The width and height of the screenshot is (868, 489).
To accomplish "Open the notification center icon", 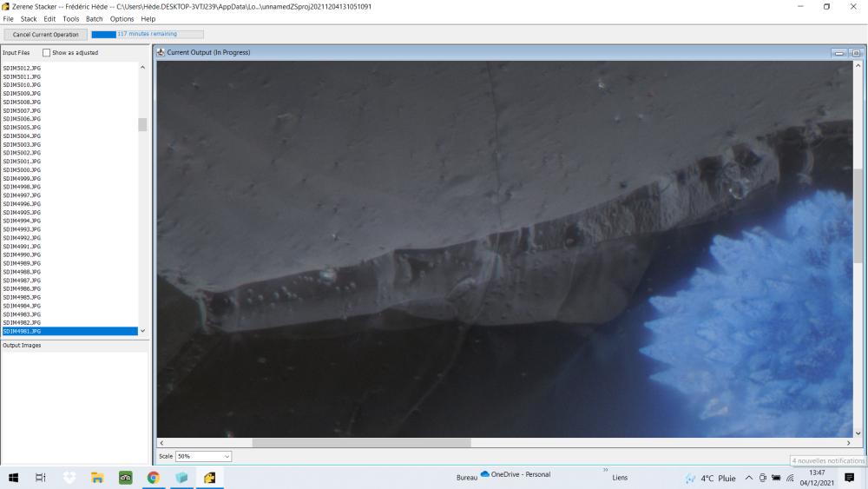I will (x=849, y=478).
